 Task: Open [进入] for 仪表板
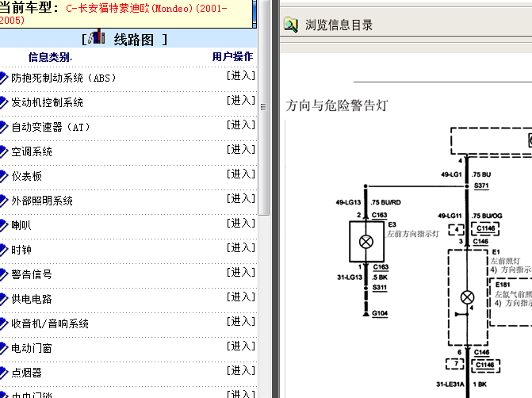(x=241, y=174)
